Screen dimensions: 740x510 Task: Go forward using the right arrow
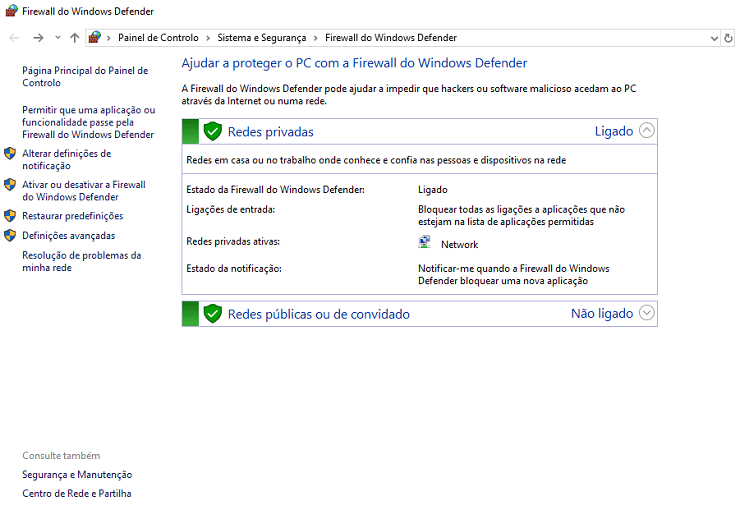[38, 38]
